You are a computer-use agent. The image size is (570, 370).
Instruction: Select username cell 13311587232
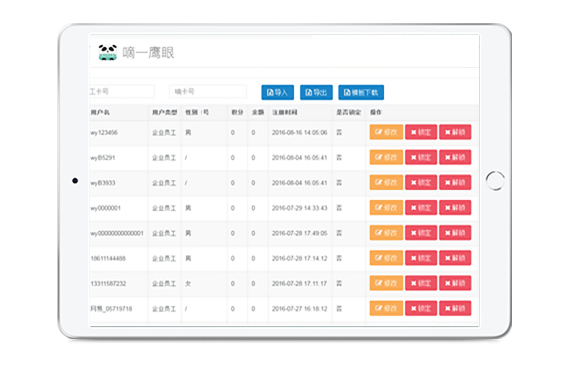pyautogui.click(x=108, y=283)
